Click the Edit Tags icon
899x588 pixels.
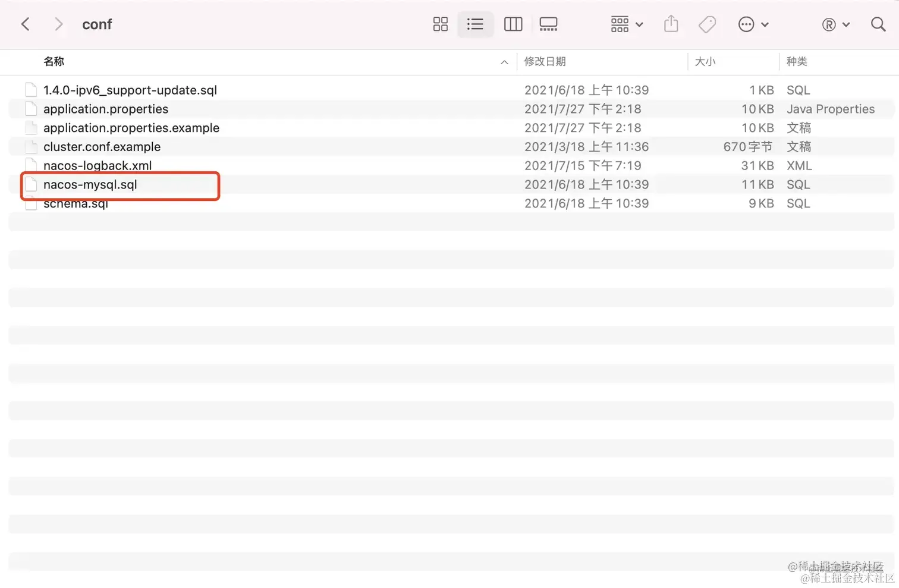(x=707, y=24)
